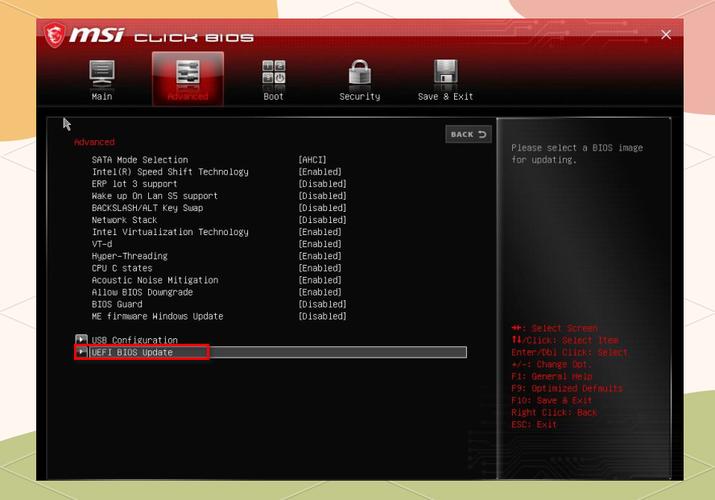Click the Boot tab label

[274, 97]
